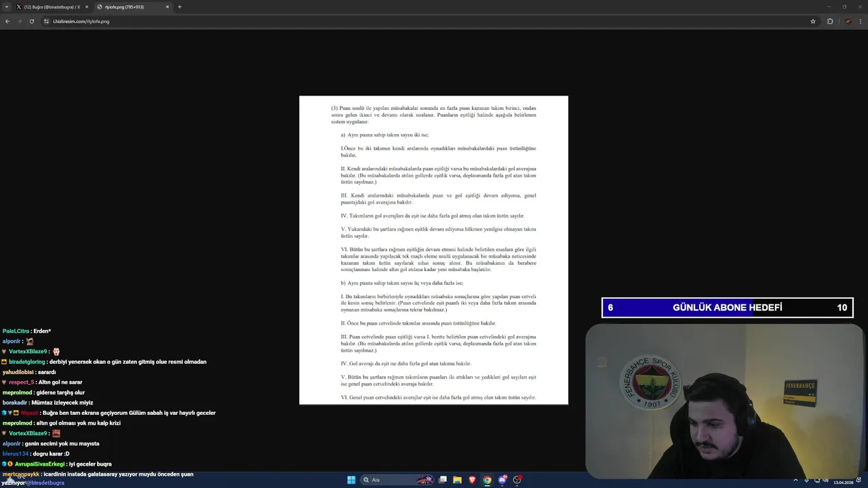Open the Windows Start menu
This screenshot has width=868, height=488.
(351, 480)
